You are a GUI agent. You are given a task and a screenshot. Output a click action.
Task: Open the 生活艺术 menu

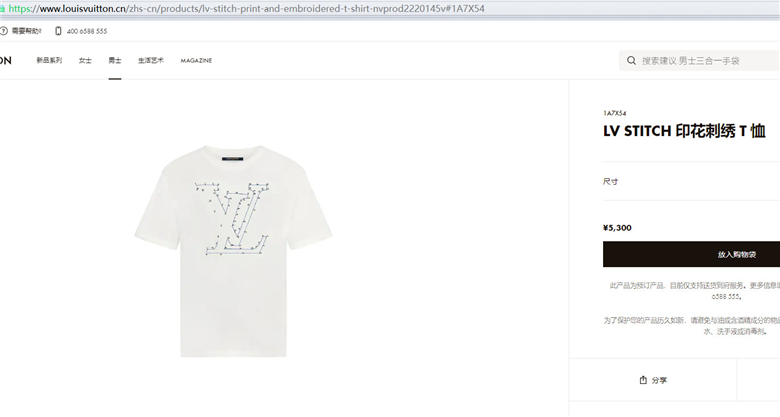pos(151,60)
